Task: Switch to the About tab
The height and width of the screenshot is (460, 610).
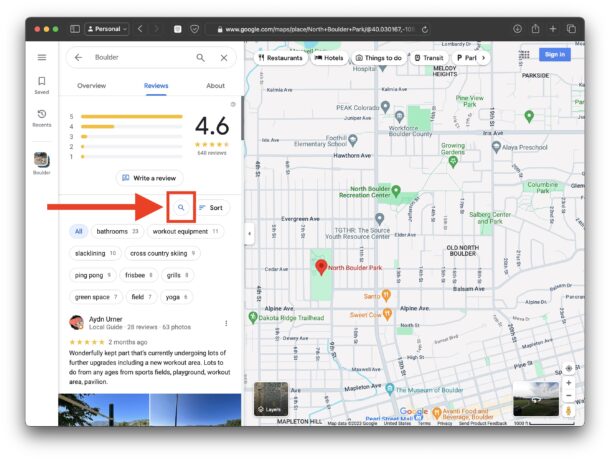Action: point(215,86)
